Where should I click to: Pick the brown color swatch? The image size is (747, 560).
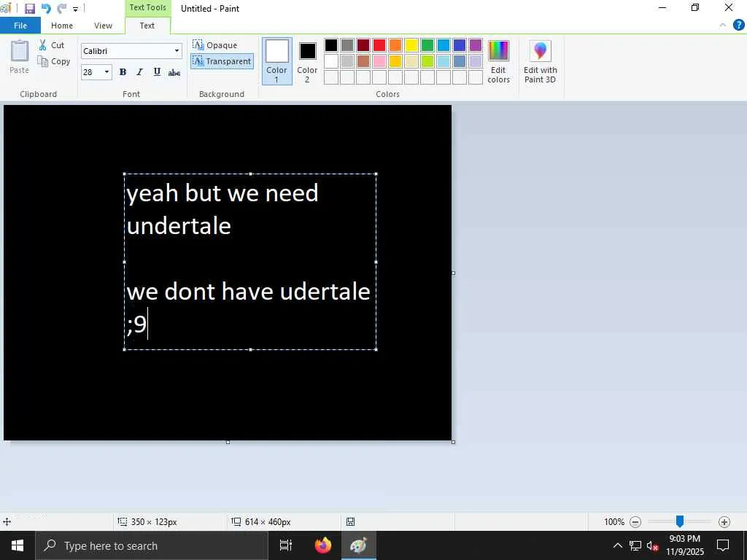click(x=363, y=61)
